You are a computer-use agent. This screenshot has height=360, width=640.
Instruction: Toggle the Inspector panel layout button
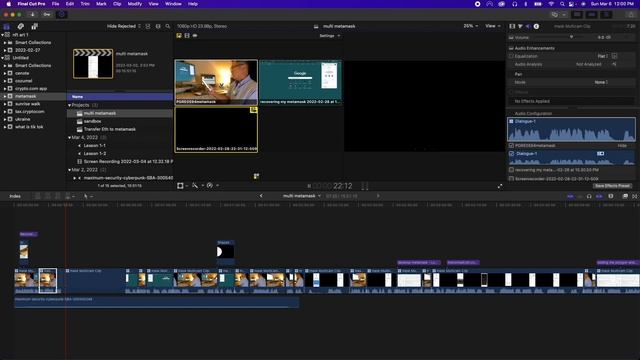606,15
